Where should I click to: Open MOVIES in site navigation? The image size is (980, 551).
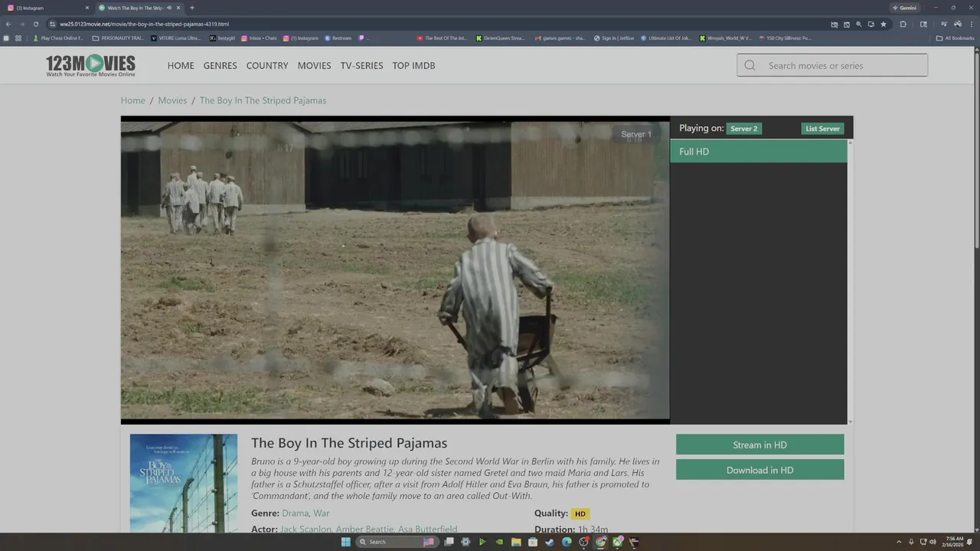pyautogui.click(x=314, y=65)
